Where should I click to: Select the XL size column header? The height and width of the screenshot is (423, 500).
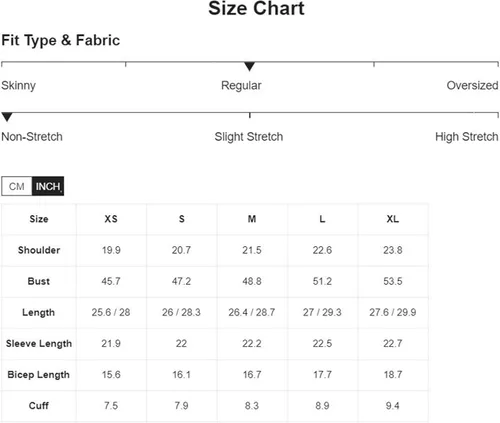393,219
